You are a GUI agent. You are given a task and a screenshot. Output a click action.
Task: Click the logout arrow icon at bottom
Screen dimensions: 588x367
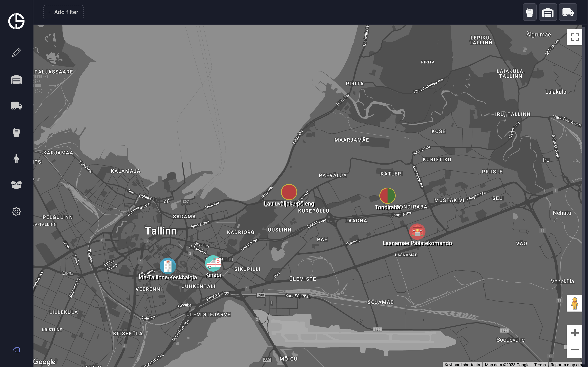pyautogui.click(x=16, y=350)
